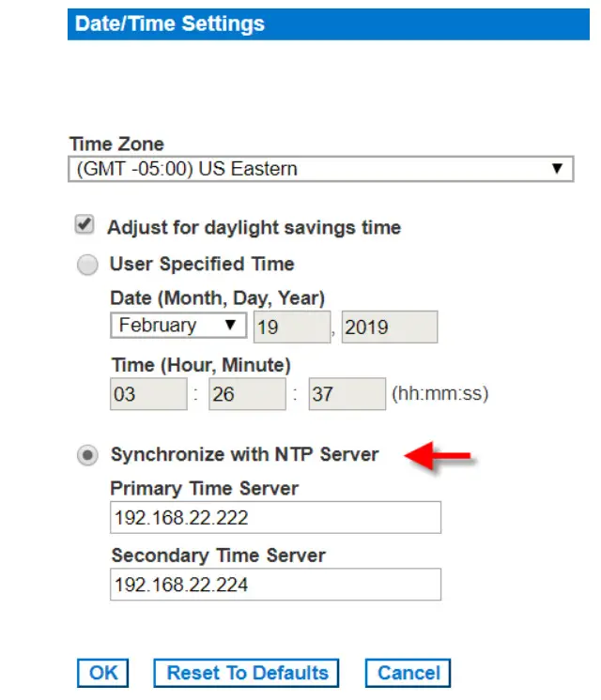This screenshot has width=601, height=700.
Task: Click the day field showing 19
Action: [x=290, y=327]
